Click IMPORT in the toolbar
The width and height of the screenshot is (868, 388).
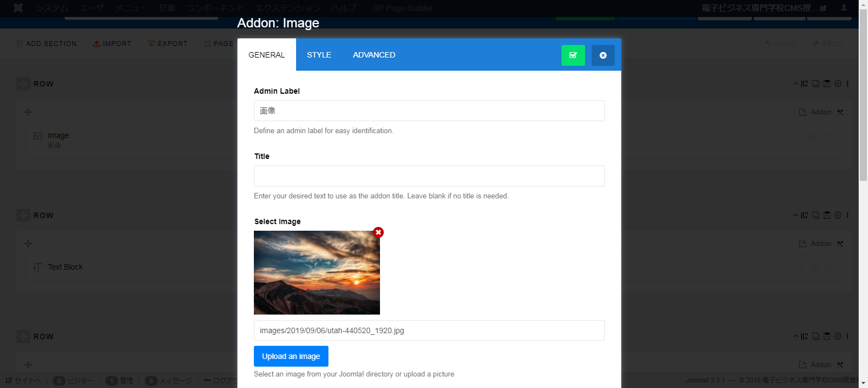click(112, 44)
